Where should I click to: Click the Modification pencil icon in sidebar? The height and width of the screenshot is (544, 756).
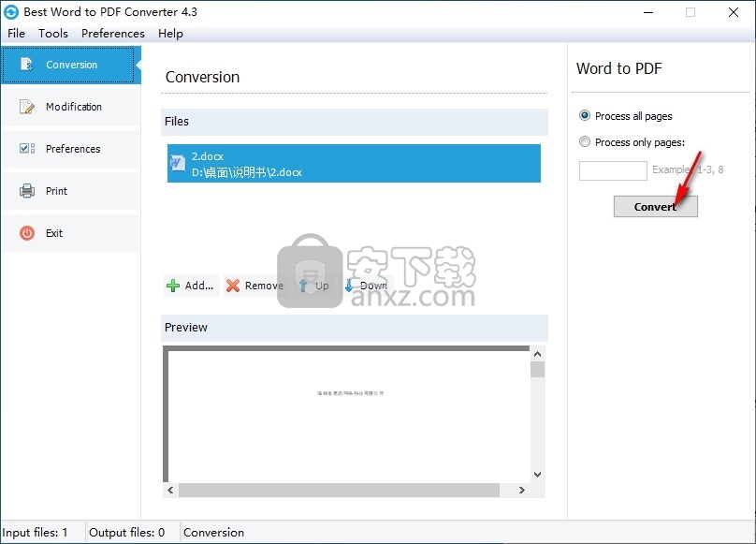(26, 107)
